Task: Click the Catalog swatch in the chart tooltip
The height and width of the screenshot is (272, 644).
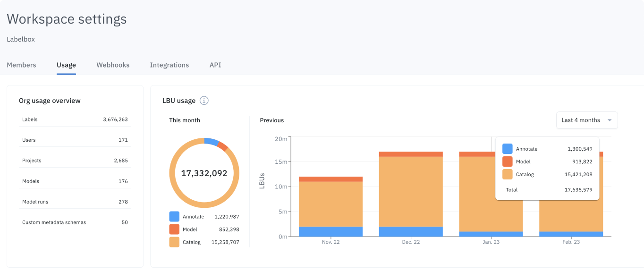Action: point(508,174)
